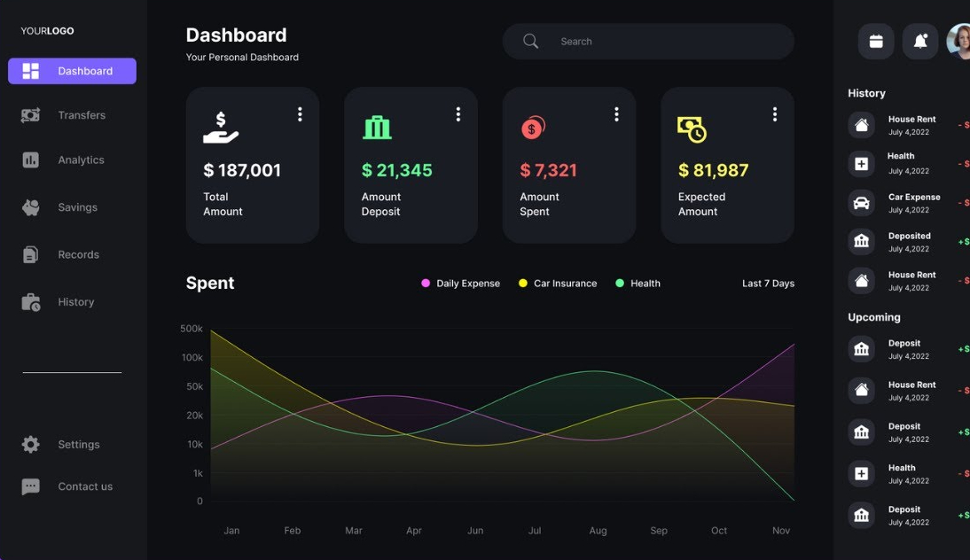Select the Dashboard sidebar item
The height and width of the screenshot is (560, 970).
click(72, 71)
